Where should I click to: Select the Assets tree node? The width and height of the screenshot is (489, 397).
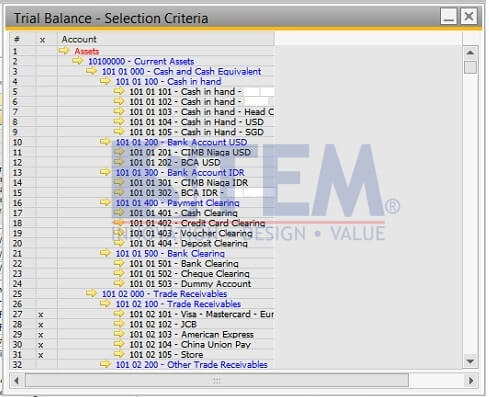(87, 51)
